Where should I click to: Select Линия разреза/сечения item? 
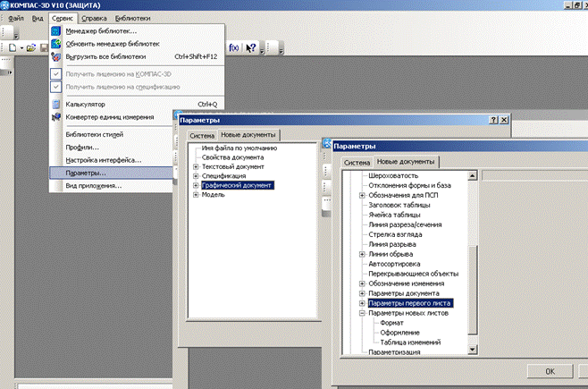coord(405,224)
